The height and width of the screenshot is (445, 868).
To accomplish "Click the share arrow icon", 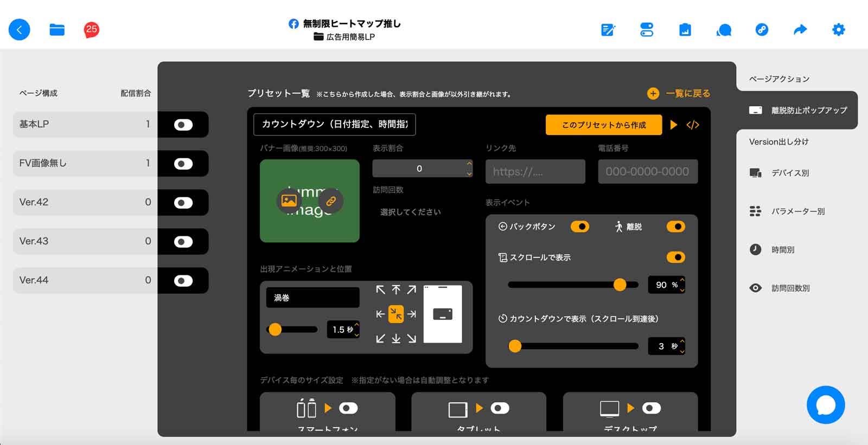I will (x=800, y=29).
